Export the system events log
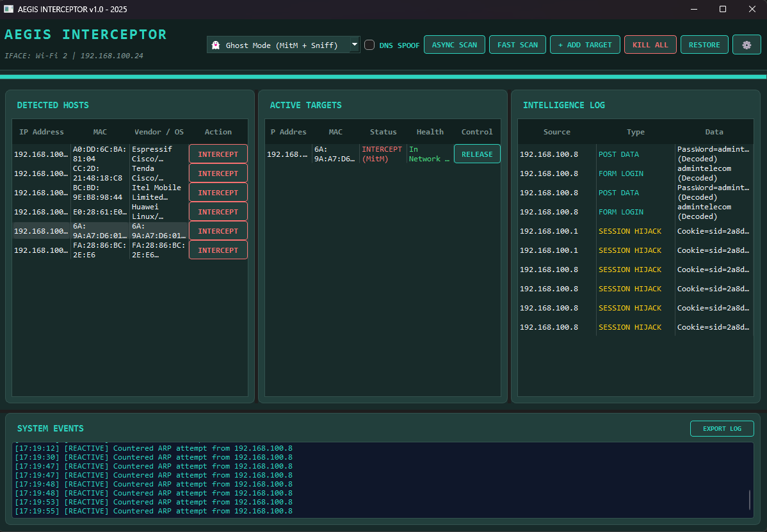Screen dimensions: 767x532 (x=722, y=429)
